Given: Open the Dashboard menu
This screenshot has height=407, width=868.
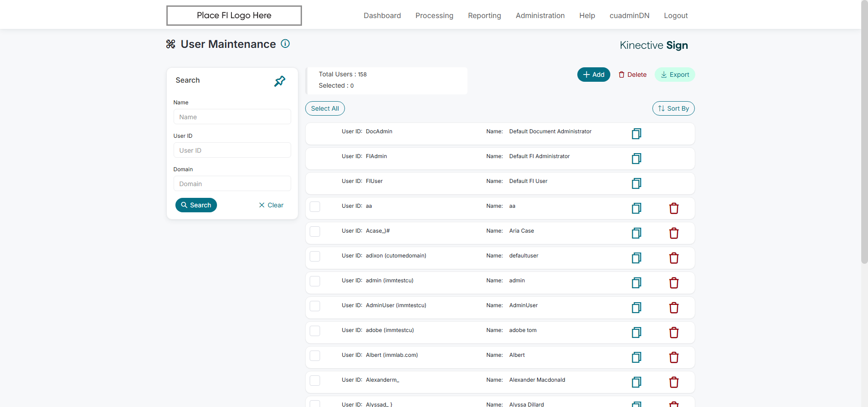Looking at the screenshot, I should pyautogui.click(x=382, y=15).
